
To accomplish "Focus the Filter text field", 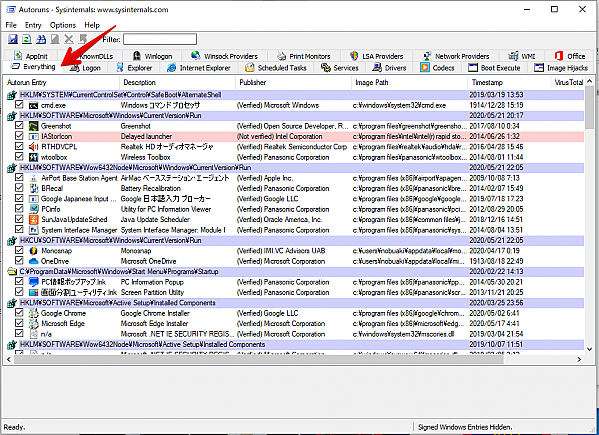I will coord(160,39).
